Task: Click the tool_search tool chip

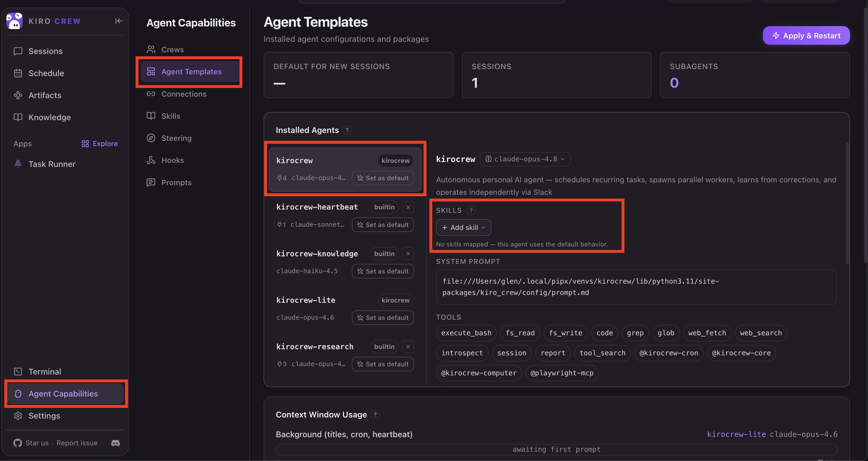Action: 602,353
